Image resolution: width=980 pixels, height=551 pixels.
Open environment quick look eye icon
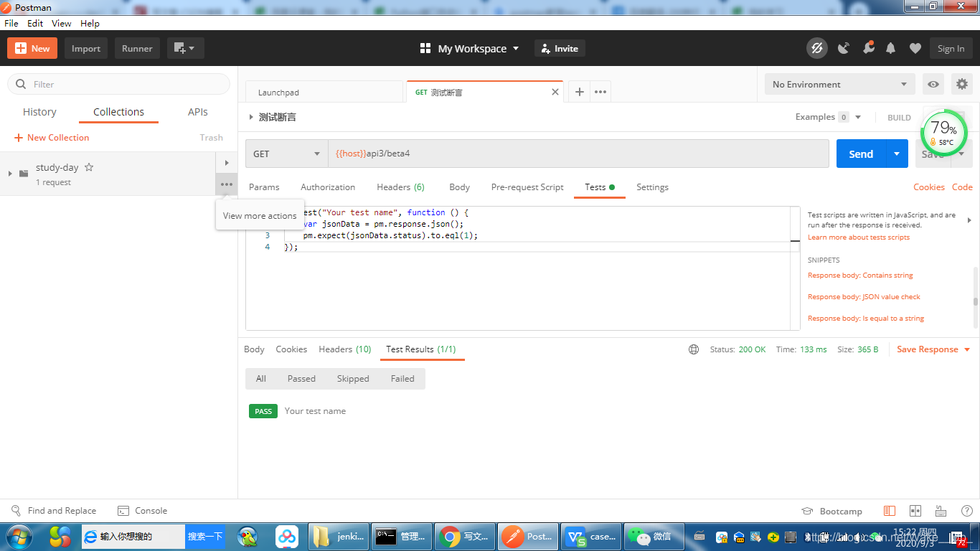coord(933,84)
